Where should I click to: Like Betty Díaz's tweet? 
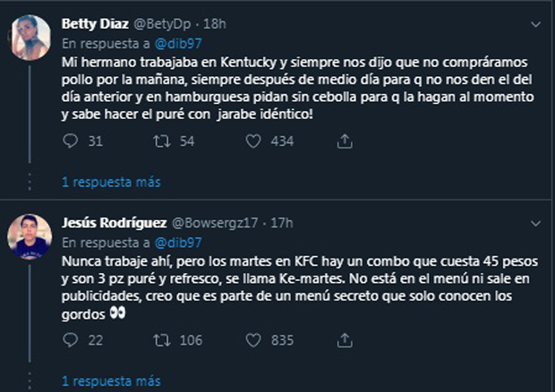pyautogui.click(x=253, y=141)
